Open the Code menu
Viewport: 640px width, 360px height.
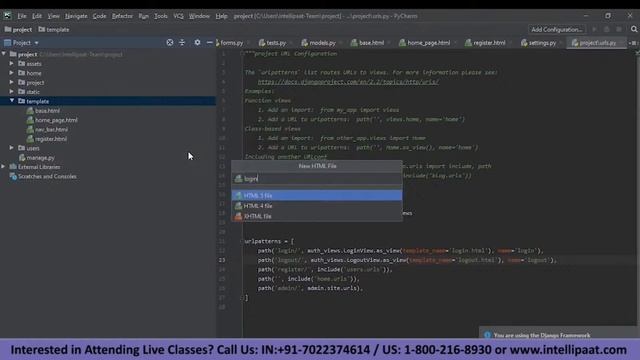coord(99,16)
